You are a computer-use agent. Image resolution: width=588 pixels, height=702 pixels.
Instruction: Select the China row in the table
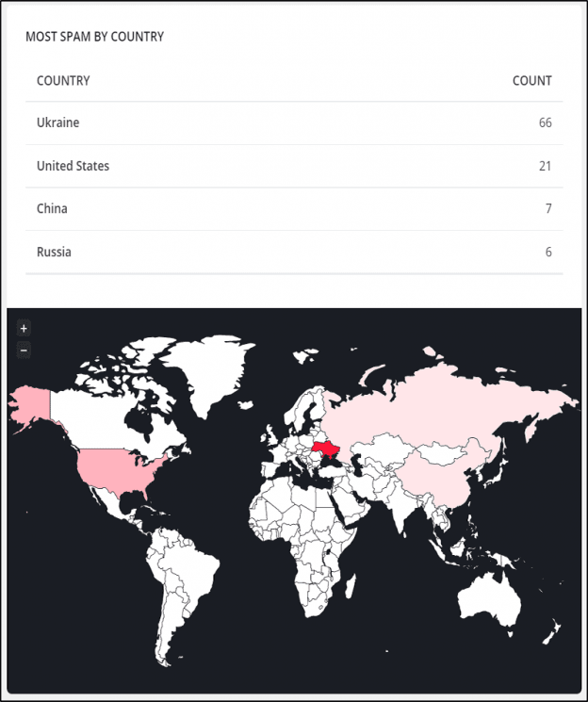[294, 209]
